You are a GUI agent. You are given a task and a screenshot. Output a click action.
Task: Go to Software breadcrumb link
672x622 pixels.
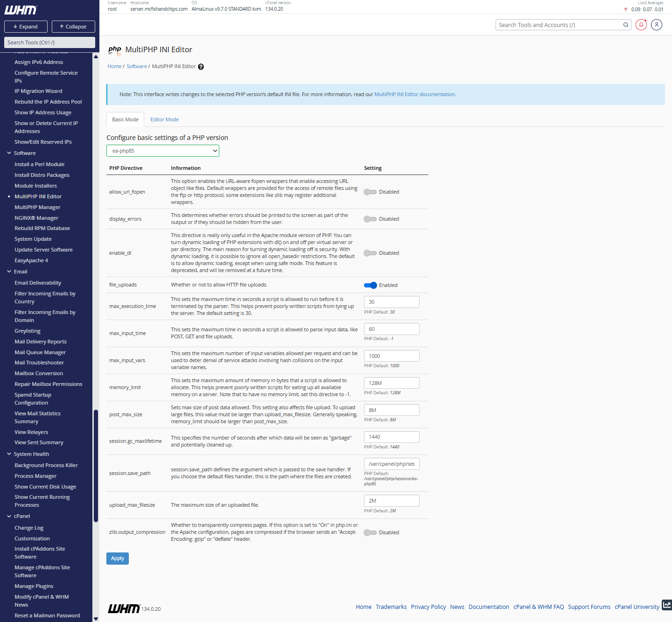point(137,66)
